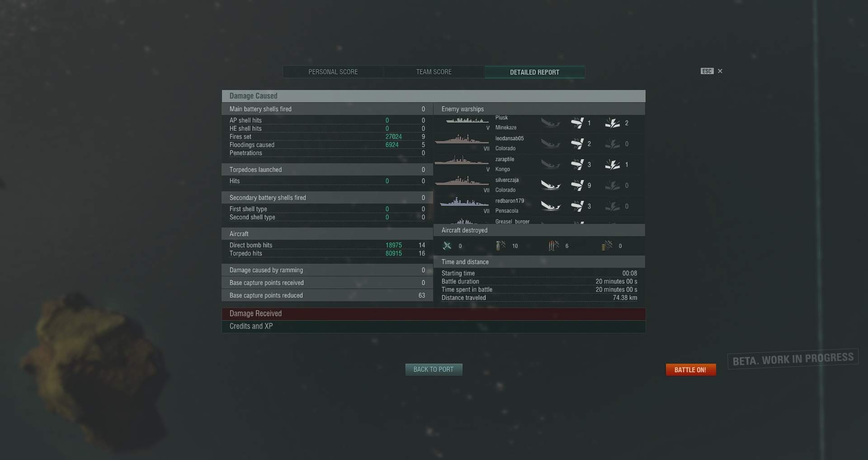Switch to the Personal Score tab
This screenshot has width=868, height=460.
[333, 72]
